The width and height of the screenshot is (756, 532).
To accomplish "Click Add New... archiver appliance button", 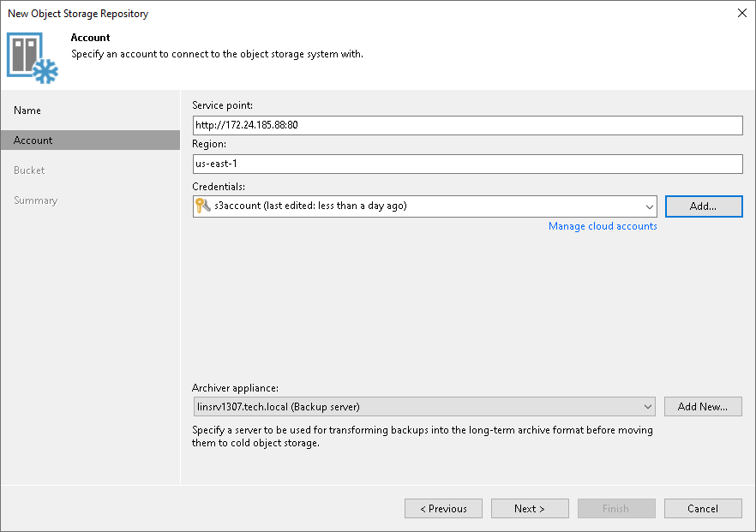I will (x=703, y=407).
